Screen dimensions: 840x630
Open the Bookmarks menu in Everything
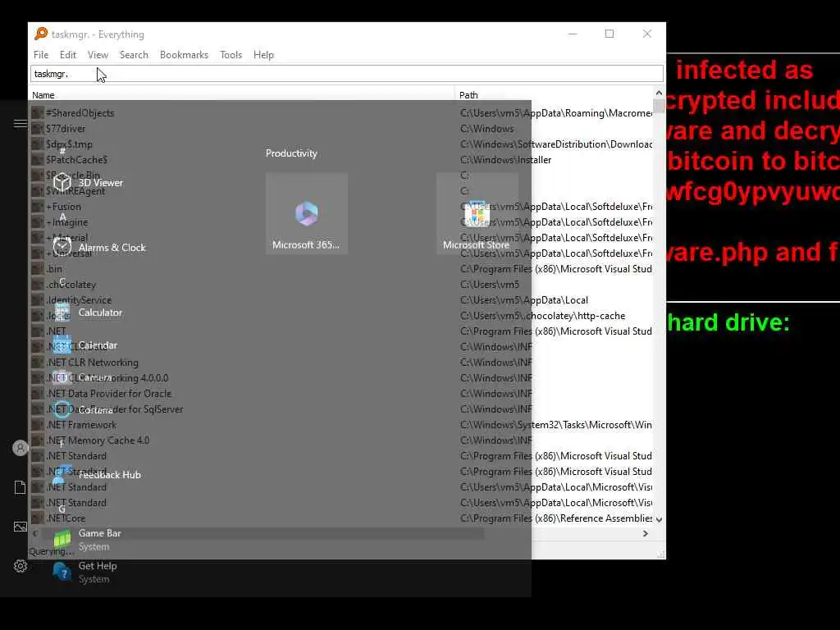184,55
